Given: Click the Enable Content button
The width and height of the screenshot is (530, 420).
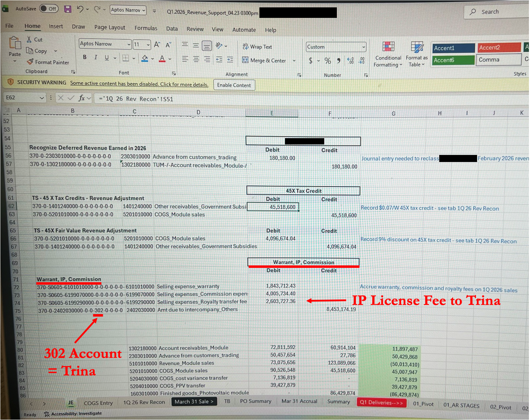Looking at the screenshot, I should (x=234, y=85).
